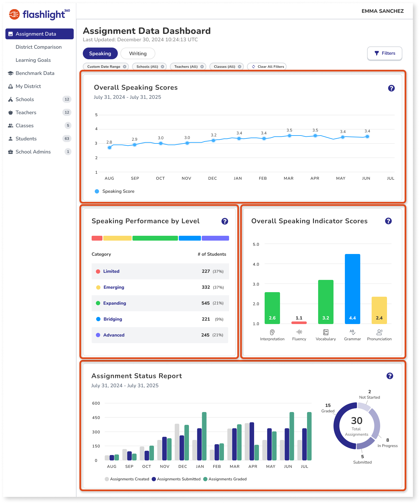Open the Limited category link
Image resolution: width=420 pixels, height=504 pixels.
coord(111,271)
